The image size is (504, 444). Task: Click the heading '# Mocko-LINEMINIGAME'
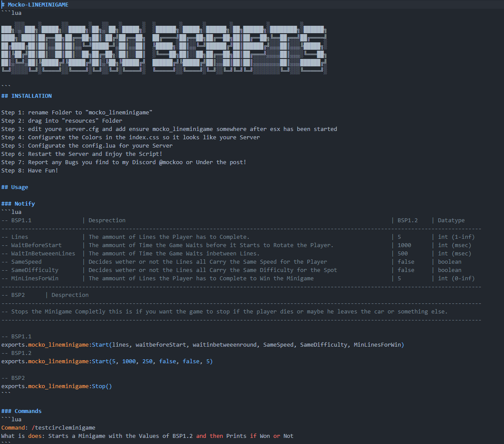[35, 4]
